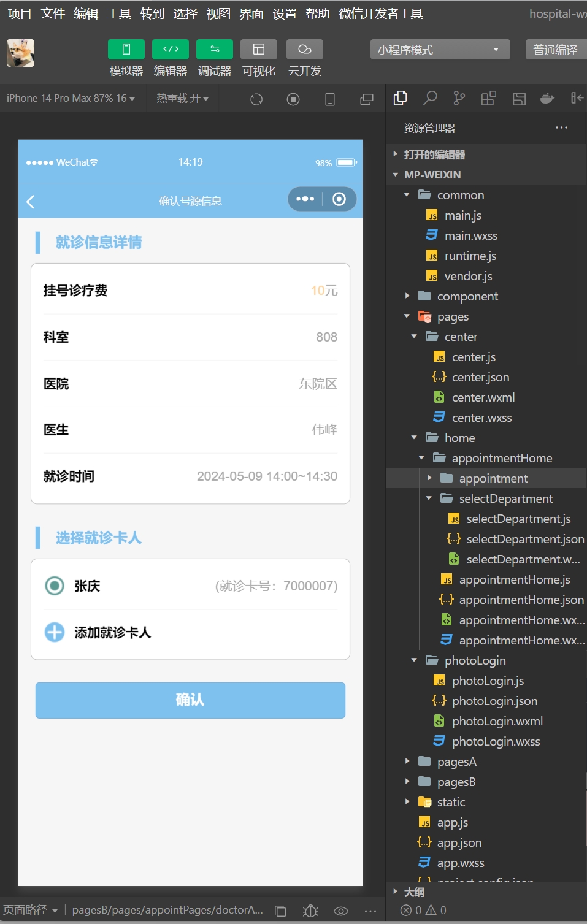Open the 热重载 hot reload dropdown
This screenshot has width=587, height=924.
182,98
